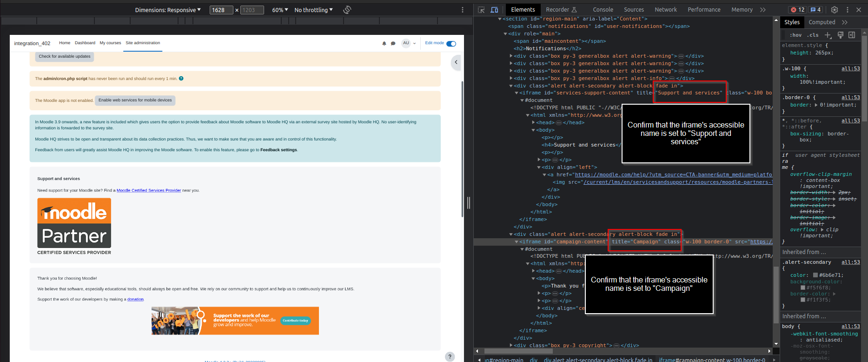
Task: Toggle rendering emulations paintbrush icon in Styles
Action: 841,35
